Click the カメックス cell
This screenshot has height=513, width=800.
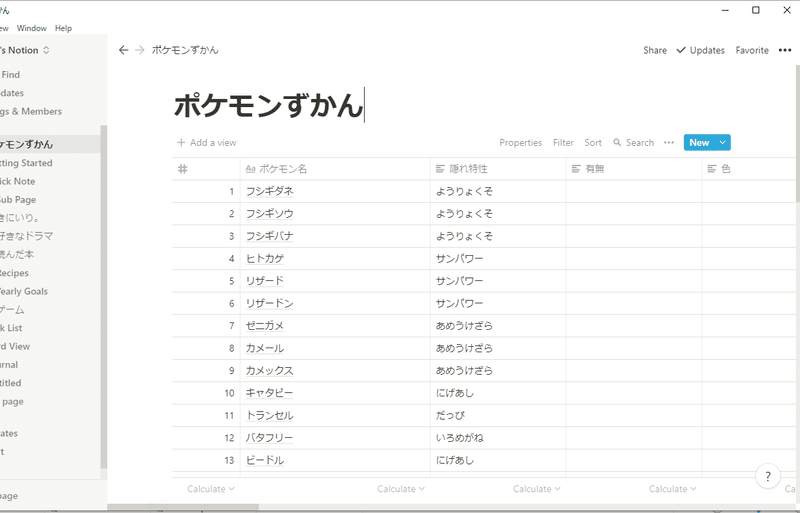[x=335, y=371]
